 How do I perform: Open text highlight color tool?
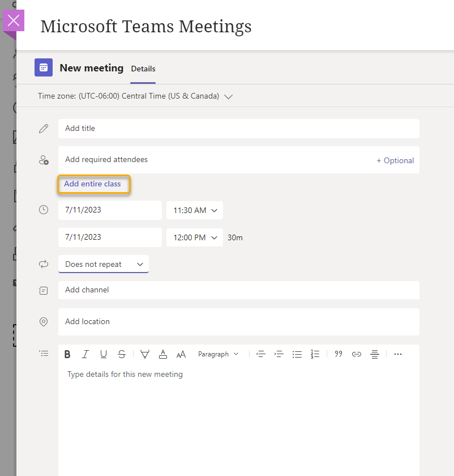[145, 354]
